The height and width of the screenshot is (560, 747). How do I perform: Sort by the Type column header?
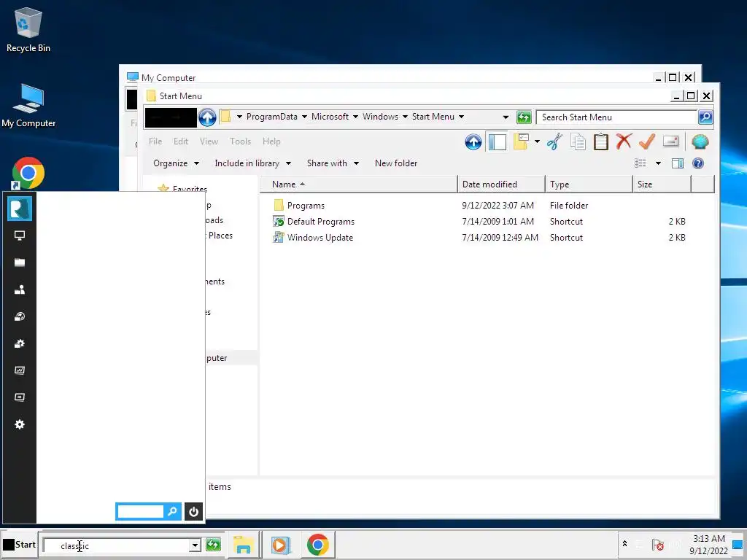[589, 184]
